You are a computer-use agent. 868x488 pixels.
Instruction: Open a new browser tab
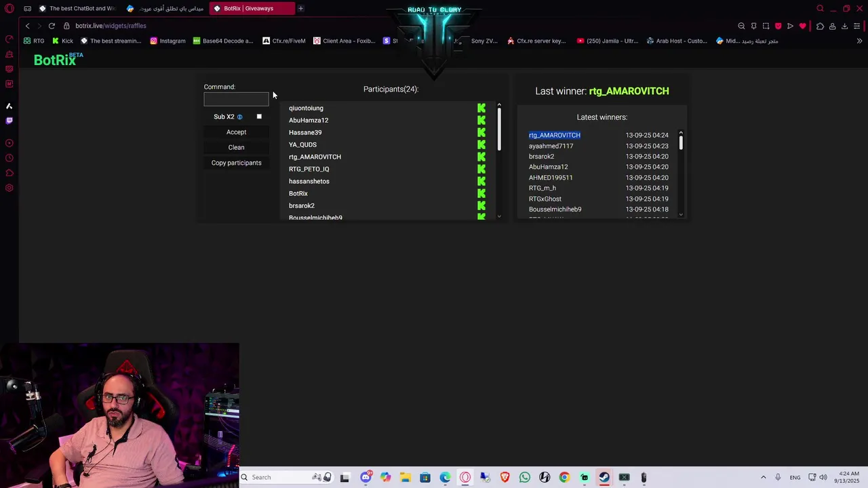[x=300, y=8]
